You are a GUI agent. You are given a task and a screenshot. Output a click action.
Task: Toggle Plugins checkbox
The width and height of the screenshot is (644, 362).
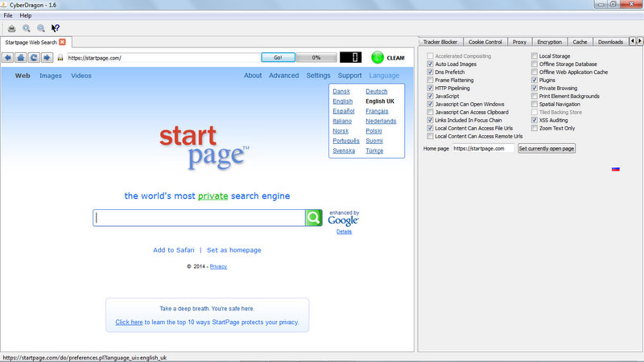[535, 80]
